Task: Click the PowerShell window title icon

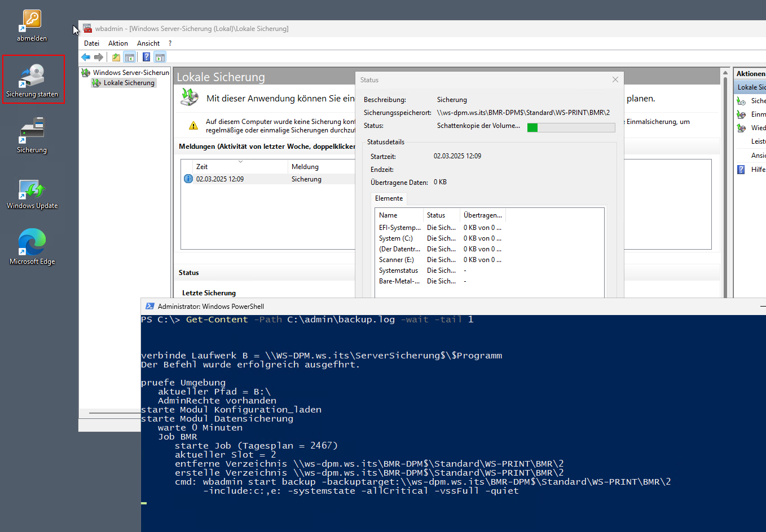Action: (150, 306)
